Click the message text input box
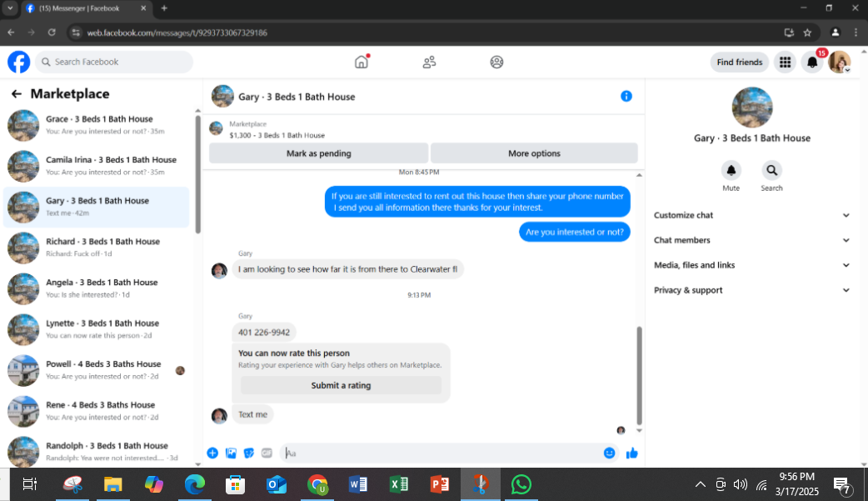868x501 pixels. [441, 453]
